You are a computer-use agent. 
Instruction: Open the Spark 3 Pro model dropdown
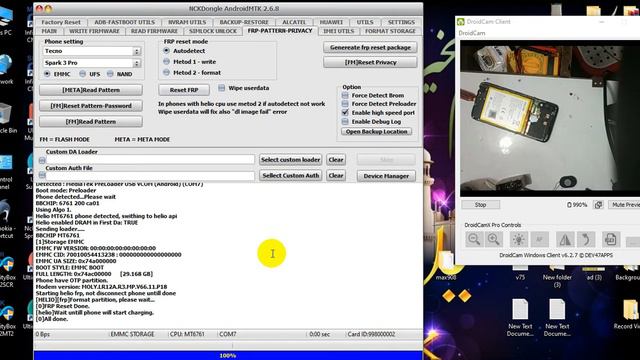137,63
